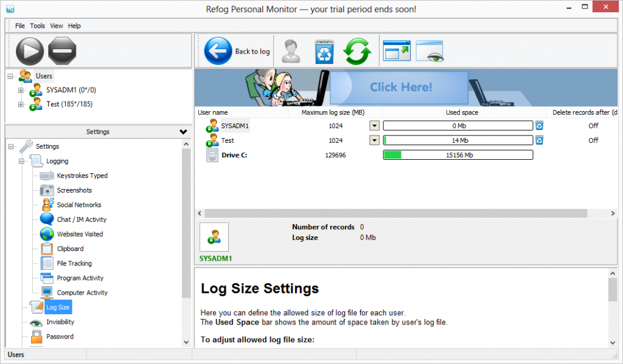Click the recycle bin clear logs icon

(x=324, y=52)
